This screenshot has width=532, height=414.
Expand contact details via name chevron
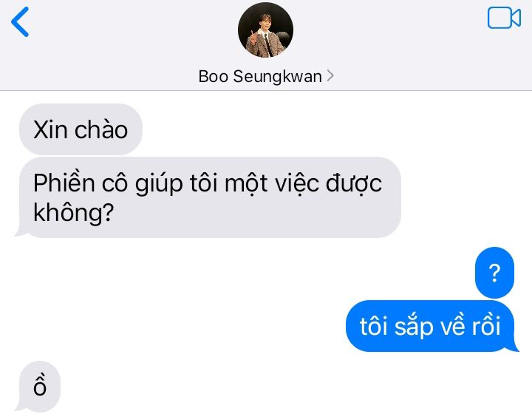point(330,75)
